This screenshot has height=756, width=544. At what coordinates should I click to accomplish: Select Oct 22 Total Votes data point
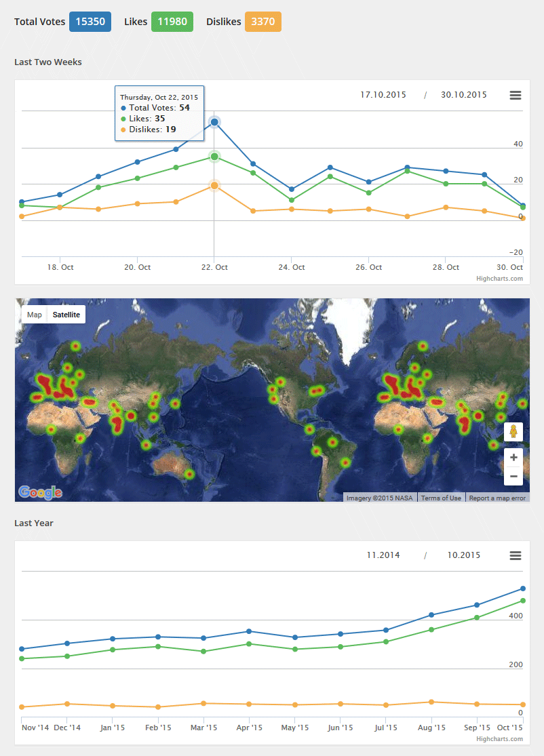coord(214,122)
